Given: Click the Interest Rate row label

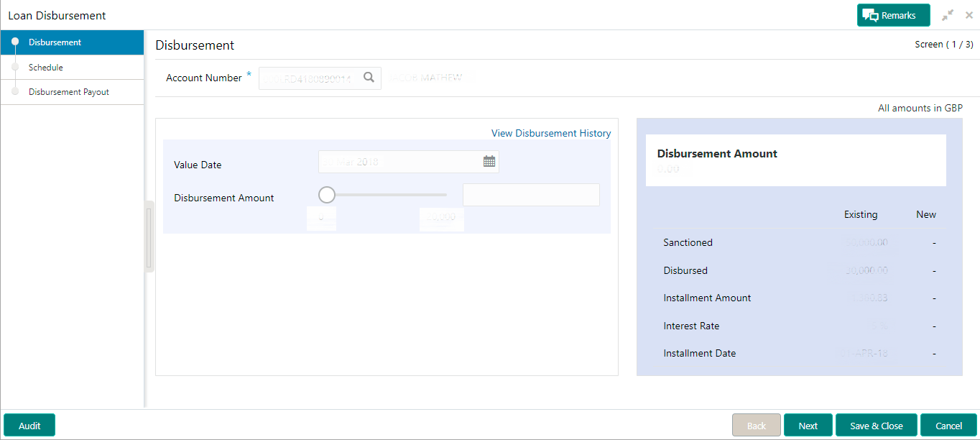Looking at the screenshot, I should point(691,326).
